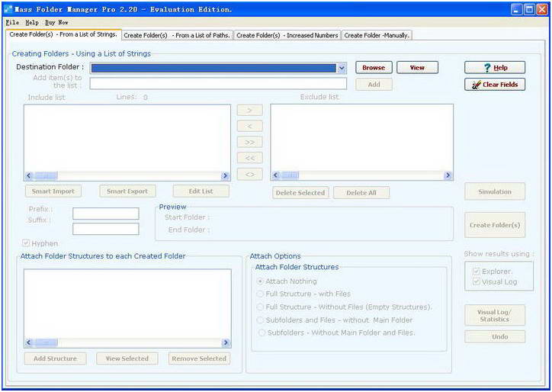Image resolution: width=552 pixels, height=392 pixels.
Task: Click structures list left scroll arrow
Action: [x=29, y=342]
